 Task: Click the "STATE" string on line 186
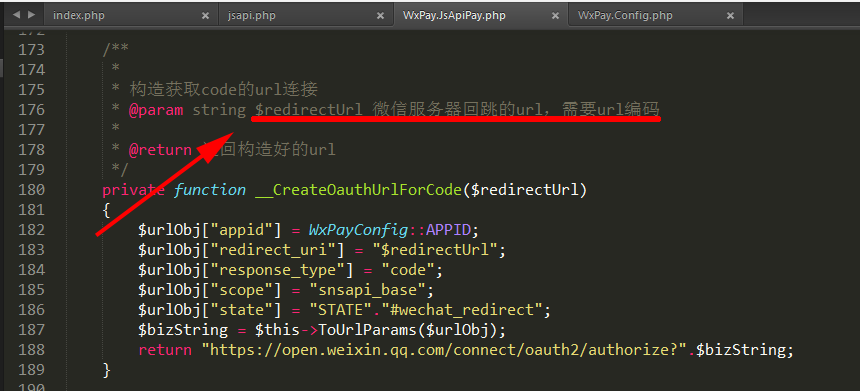341,310
